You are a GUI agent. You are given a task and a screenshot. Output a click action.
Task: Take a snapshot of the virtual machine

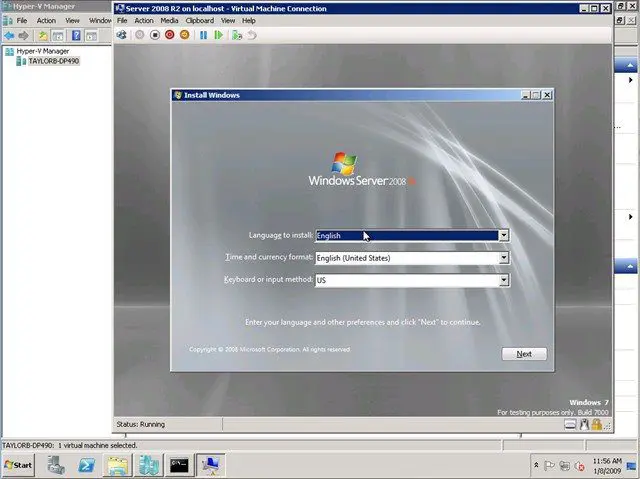237,35
